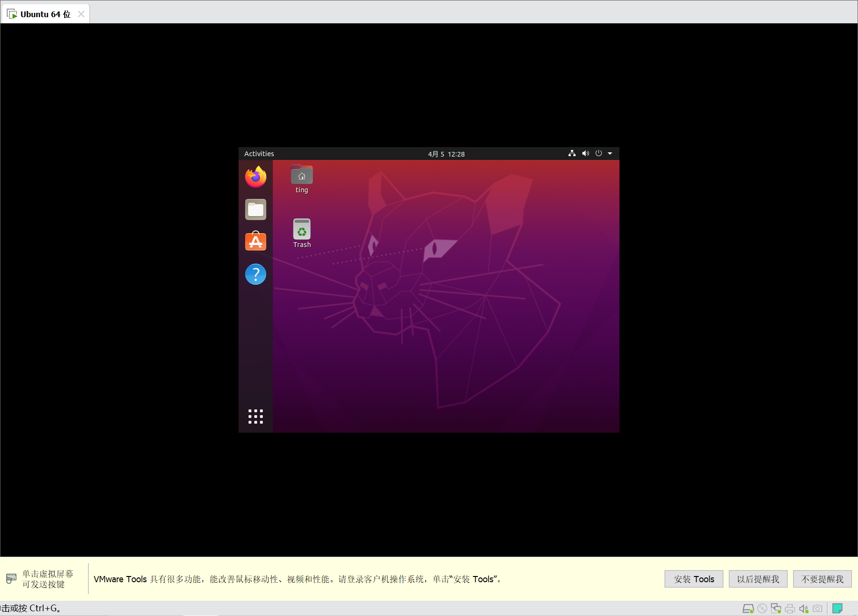The width and height of the screenshot is (858, 616).
Task: Open the Activities overview
Action: (x=259, y=154)
